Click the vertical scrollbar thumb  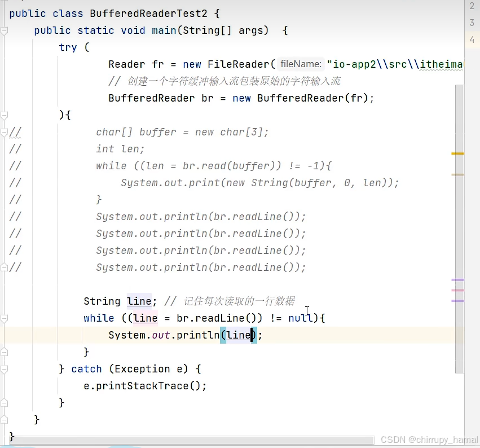(x=459, y=229)
